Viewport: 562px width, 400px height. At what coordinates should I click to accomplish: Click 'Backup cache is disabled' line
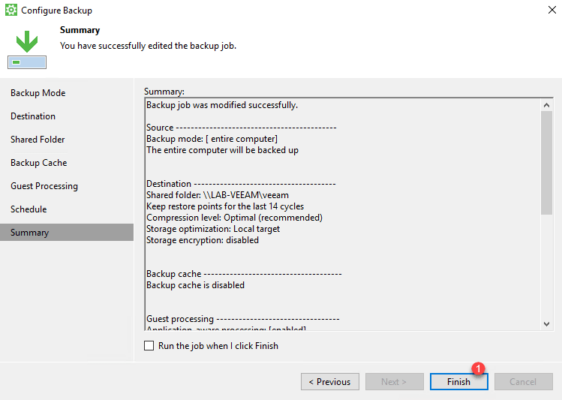195,285
